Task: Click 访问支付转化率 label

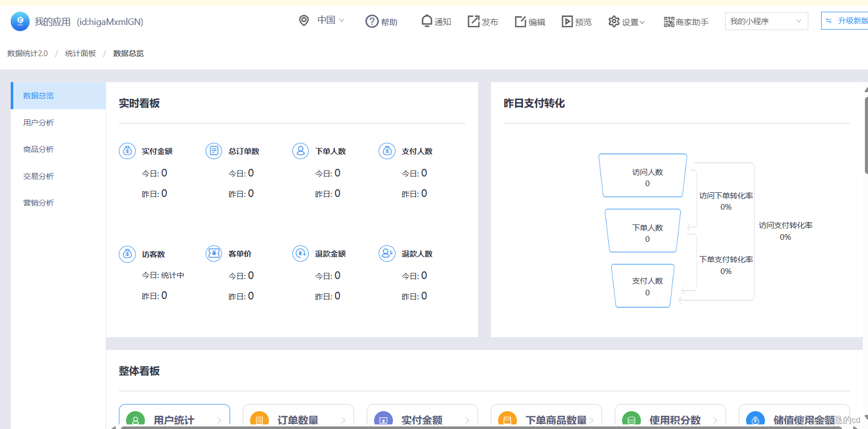Action: [786, 225]
